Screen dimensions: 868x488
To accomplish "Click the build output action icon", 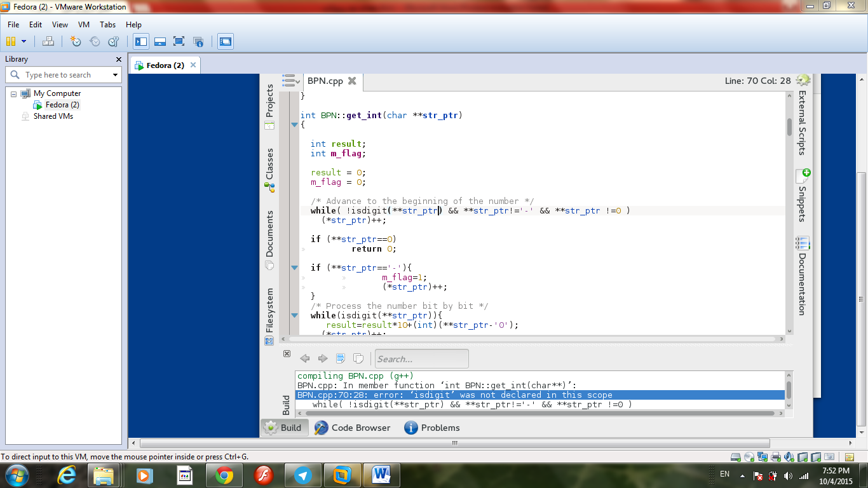I will (341, 358).
